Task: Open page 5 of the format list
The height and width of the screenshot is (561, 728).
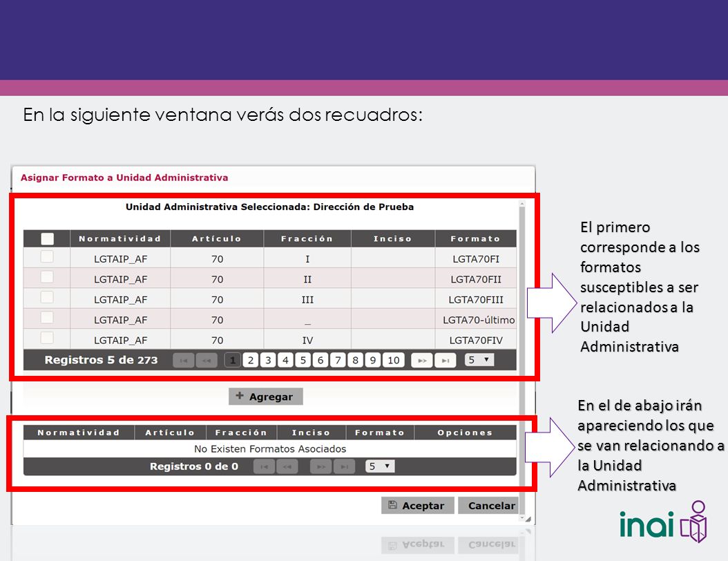Action: 303,361
